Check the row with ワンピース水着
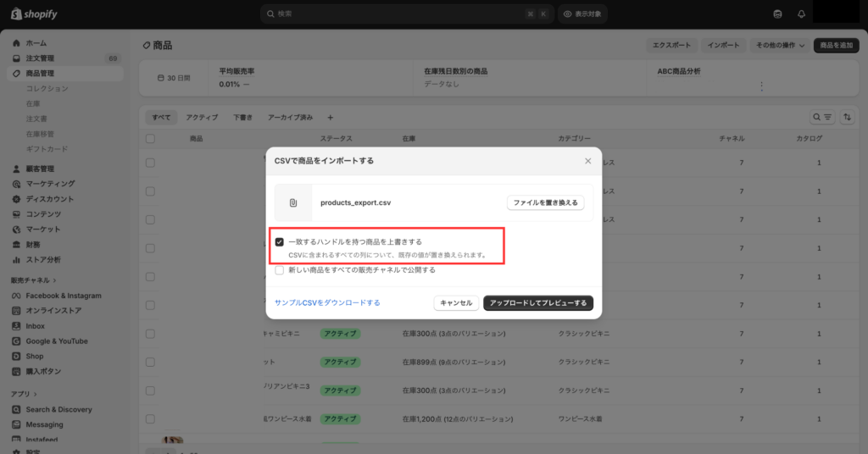This screenshot has width=868, height=454. coord(151,419)
